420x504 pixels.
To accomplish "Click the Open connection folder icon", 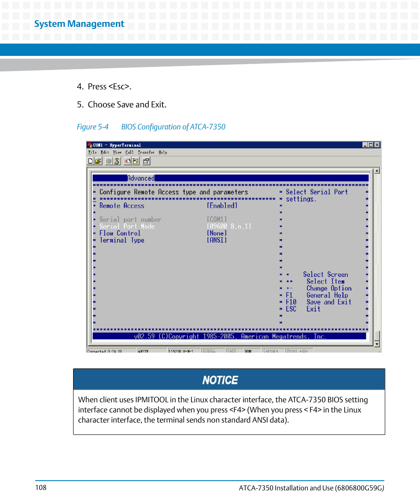I will pyautogui.click(x=98, y=161).
